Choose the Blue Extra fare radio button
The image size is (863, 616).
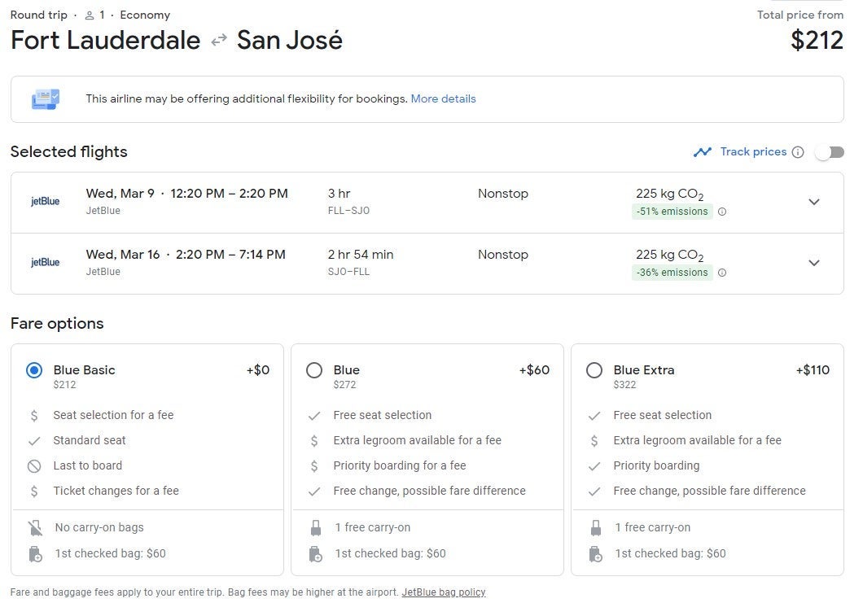point(594,370)
